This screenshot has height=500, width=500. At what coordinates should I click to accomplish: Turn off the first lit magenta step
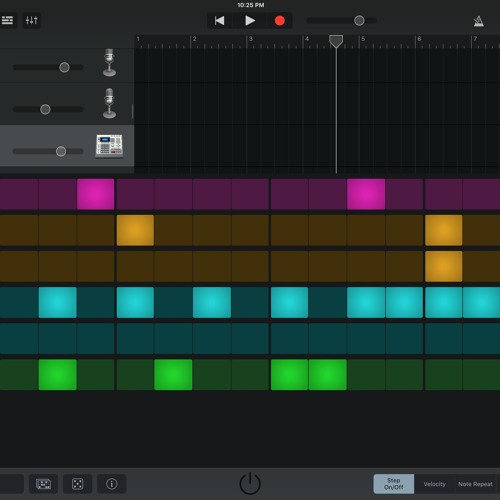tap(96, 194)
